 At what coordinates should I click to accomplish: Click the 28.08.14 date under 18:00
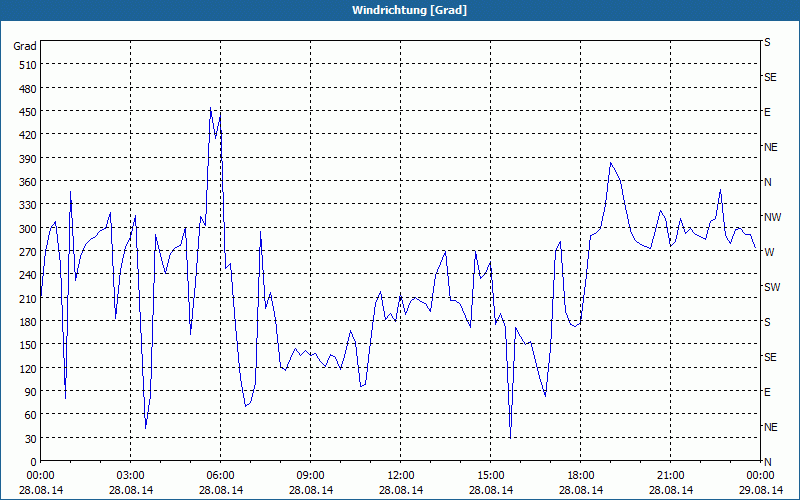(581, 491)
